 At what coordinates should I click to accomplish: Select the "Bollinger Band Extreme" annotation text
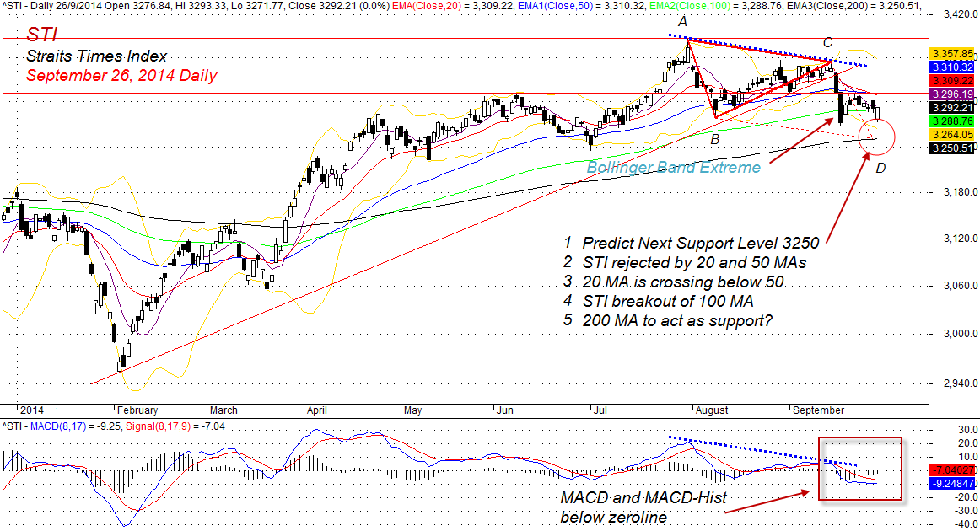674,168
